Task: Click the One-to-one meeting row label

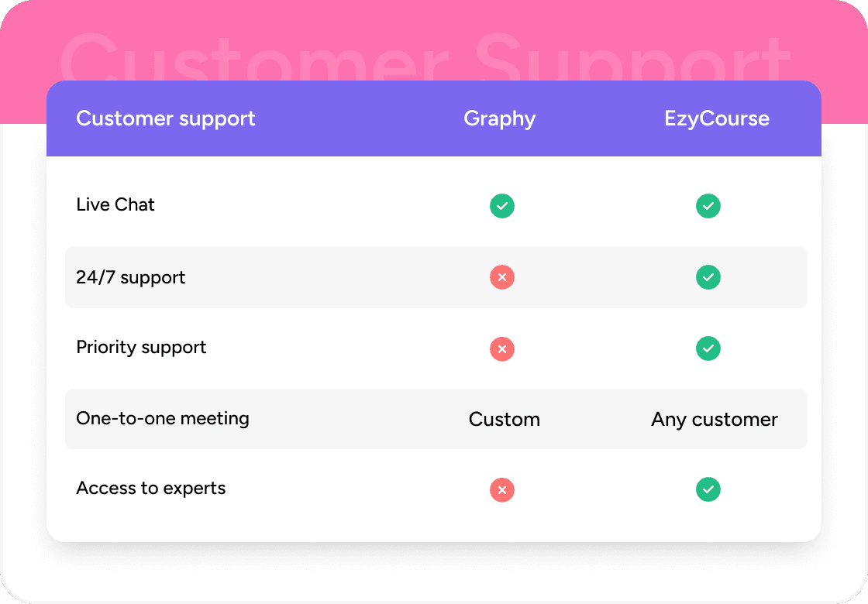Action: tap(163, 418)
